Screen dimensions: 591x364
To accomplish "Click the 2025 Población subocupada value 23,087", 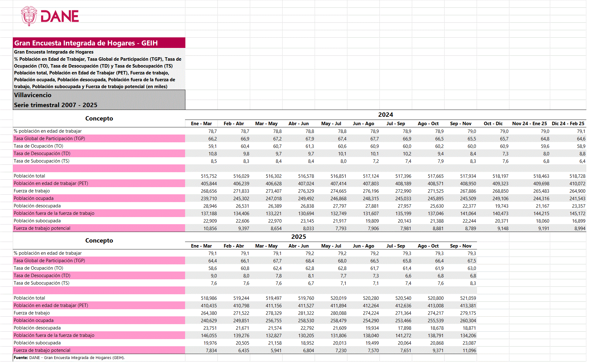I will [469, 343].
